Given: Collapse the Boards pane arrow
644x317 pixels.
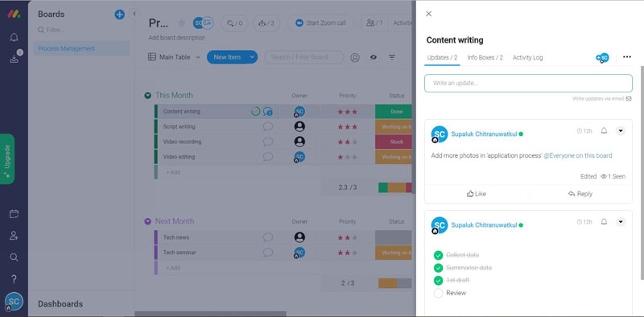Looking at the screenshot, I should click(134, 14).
